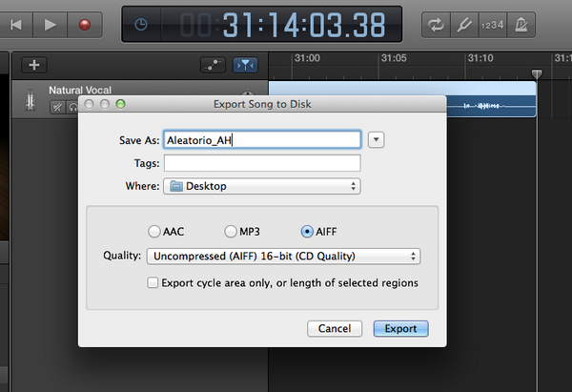Click the go to beginning transport button

(15, 25)
